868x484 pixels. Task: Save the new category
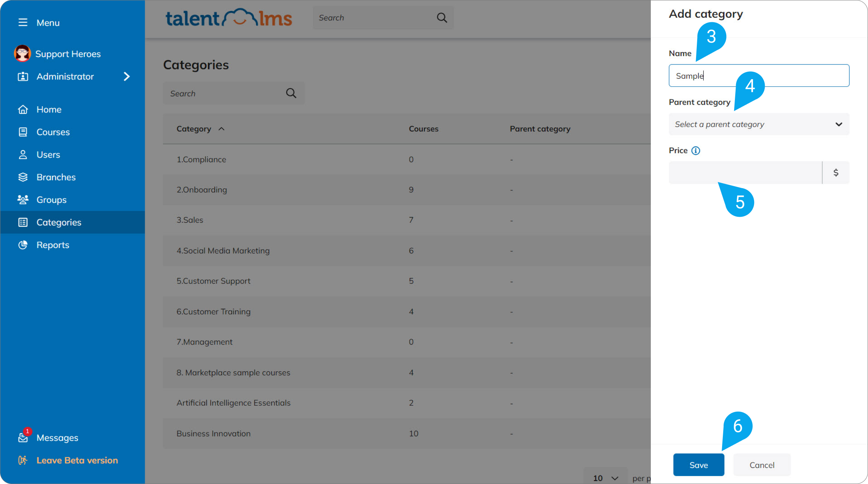pyautogui.click(x=698, y=465)
